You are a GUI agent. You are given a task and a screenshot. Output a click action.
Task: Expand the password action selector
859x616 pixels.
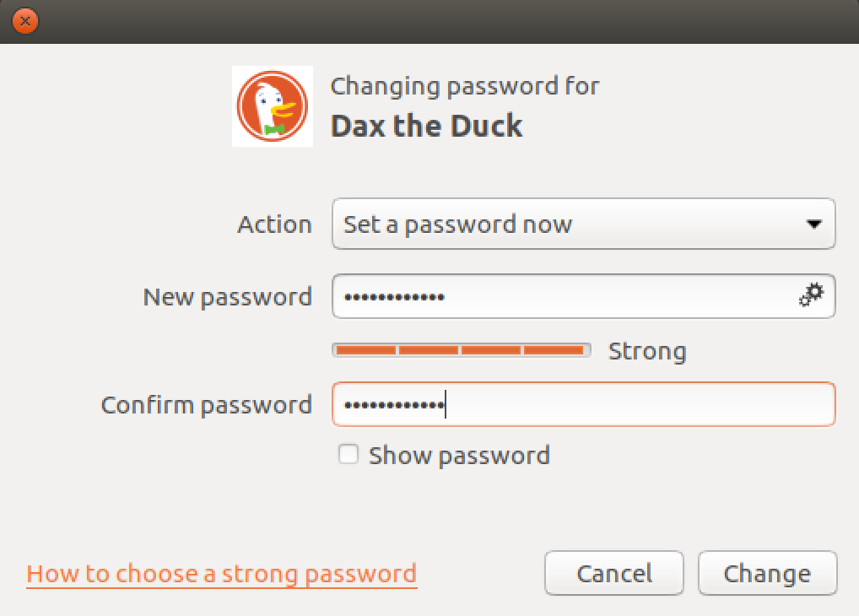tap(583, 224)
